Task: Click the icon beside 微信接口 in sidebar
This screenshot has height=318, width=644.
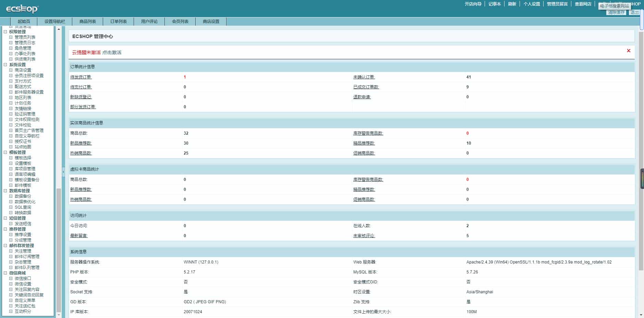Action: click(11, 279)
